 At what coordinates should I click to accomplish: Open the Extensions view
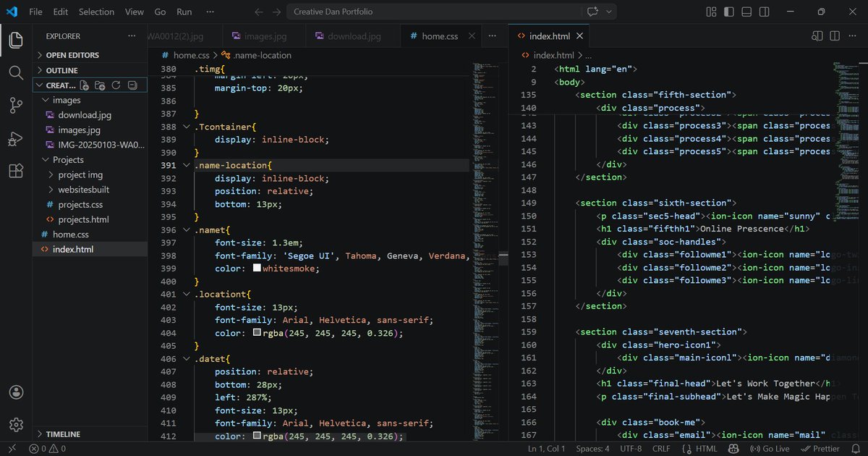16,171
